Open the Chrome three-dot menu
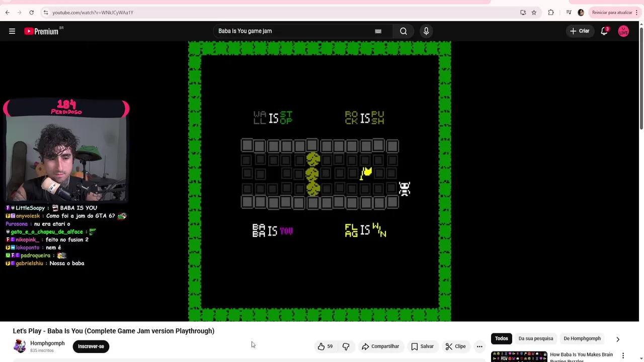The image size is (644, 362). 636,13
